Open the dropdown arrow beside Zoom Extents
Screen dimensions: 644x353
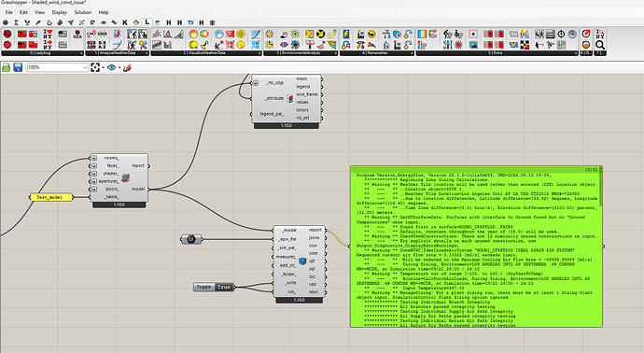[103, 67]
